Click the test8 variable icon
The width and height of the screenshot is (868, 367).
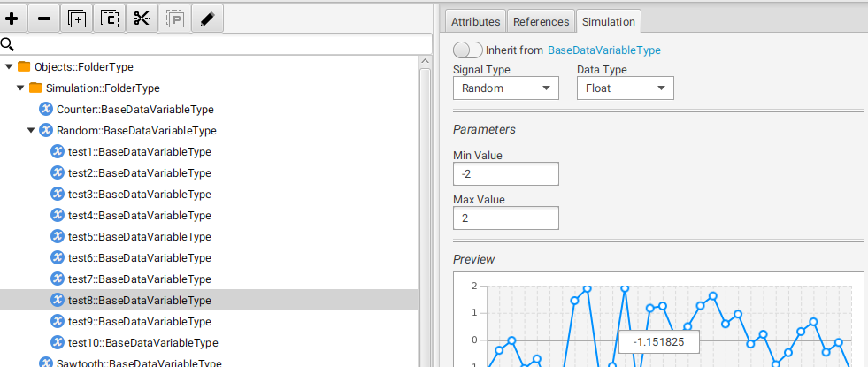(57, 300)
